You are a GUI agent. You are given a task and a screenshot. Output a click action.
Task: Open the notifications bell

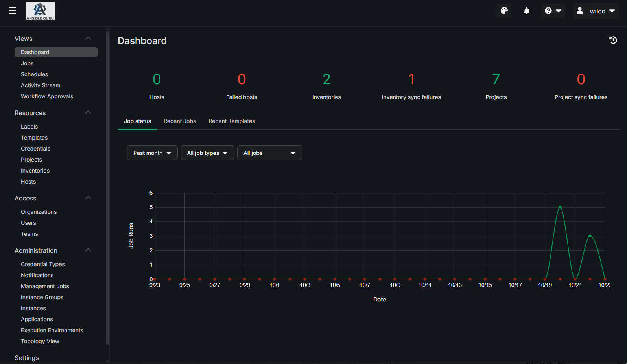coord(527,11)
